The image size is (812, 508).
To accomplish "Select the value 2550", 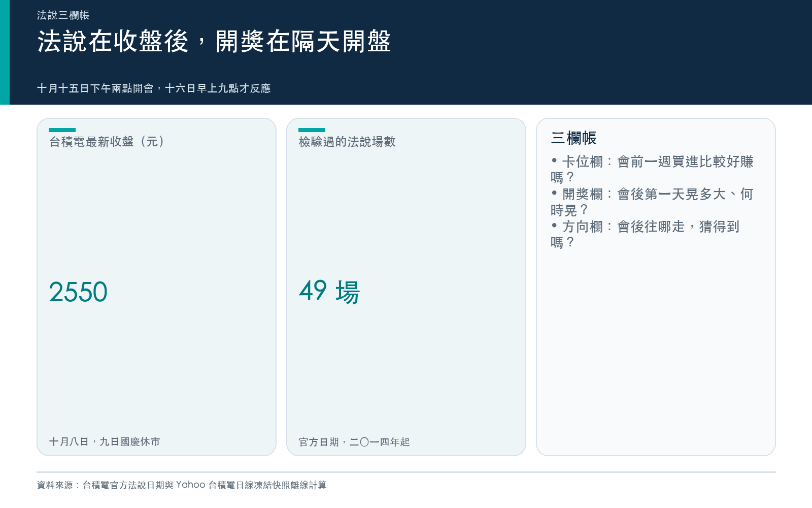I will 78,292.
